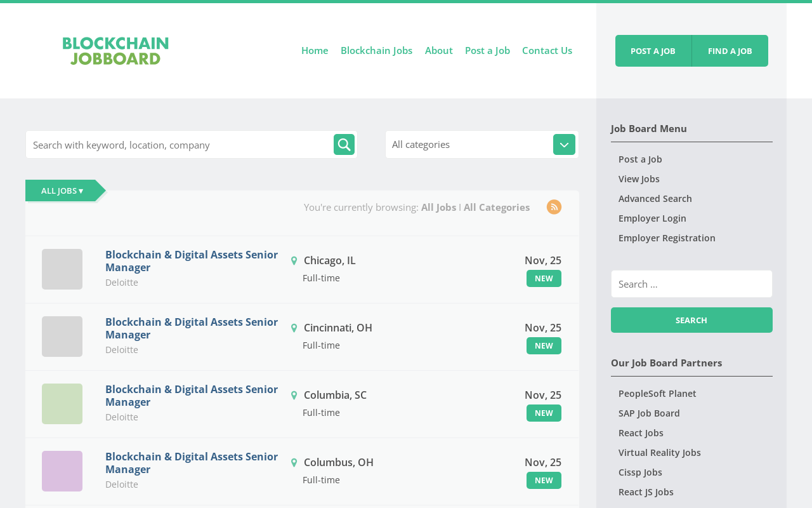This screenshot has height=508, width=812.
Task: Open React JS Jobs partner link
Action: [646, 492]
